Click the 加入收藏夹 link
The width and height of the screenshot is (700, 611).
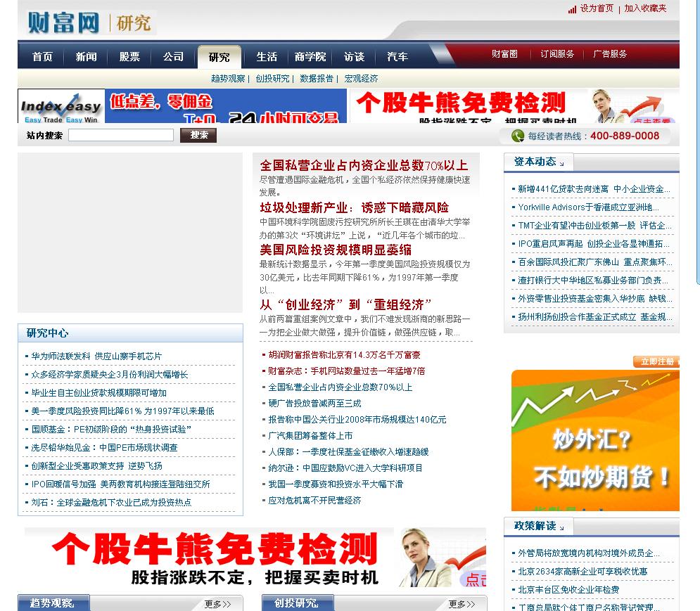(x=645, y=8)
